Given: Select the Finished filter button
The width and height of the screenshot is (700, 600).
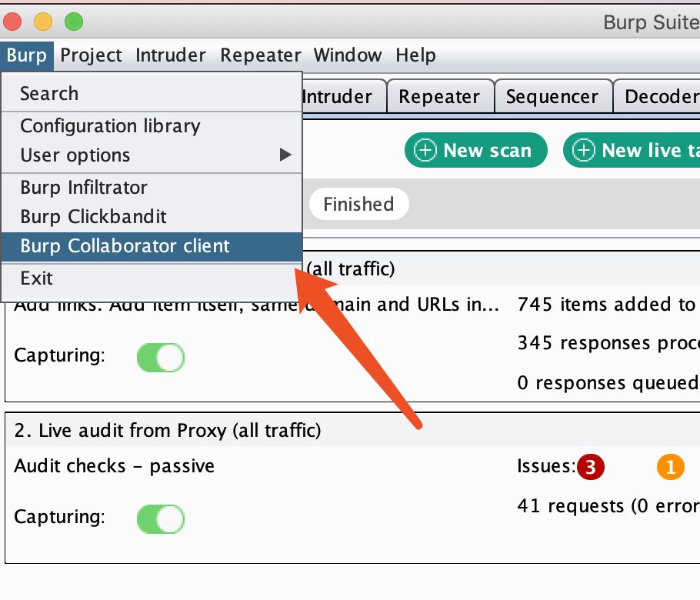Looking at the screenshot, I should pos(358,204).
